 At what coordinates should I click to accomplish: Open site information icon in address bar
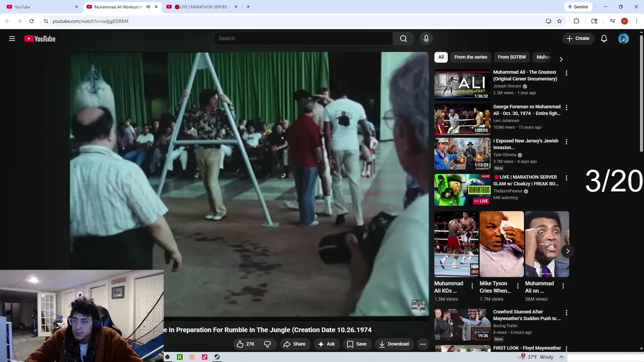tap(46, 21)
